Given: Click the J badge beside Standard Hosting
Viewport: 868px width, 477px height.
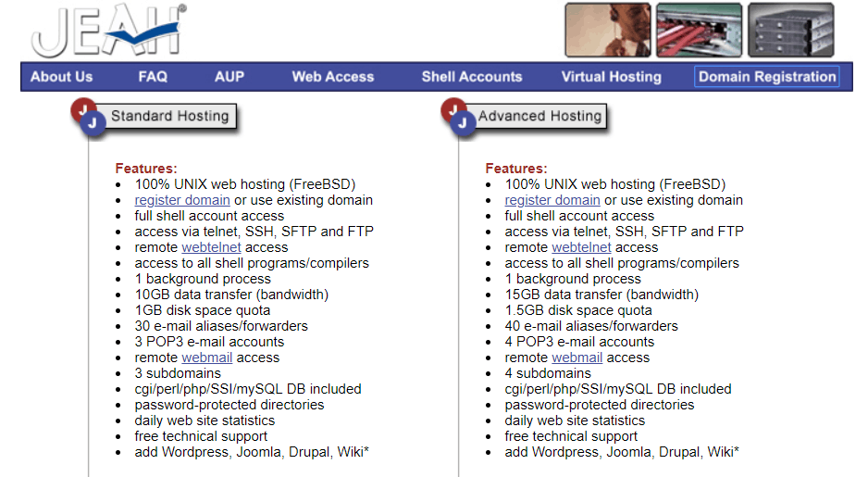Looking at the screenshot, I should [88, 118].
